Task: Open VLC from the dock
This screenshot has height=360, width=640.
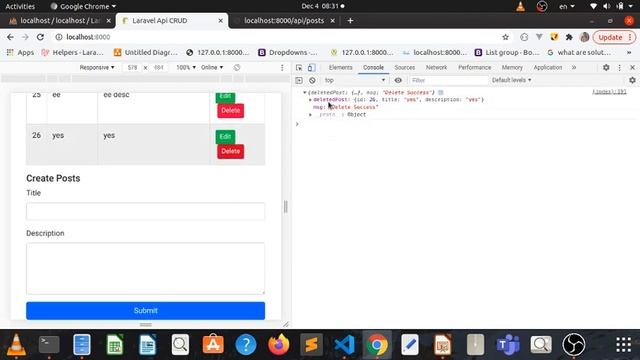Action: click(16, 345)
